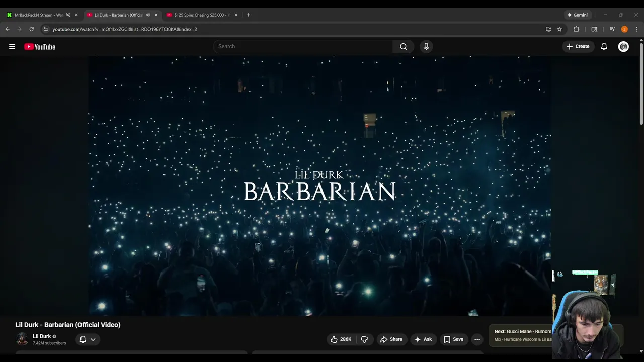Go forward in browser history
Image resolution: width=644 pixels, height=362 pixels.
[19, 29]
